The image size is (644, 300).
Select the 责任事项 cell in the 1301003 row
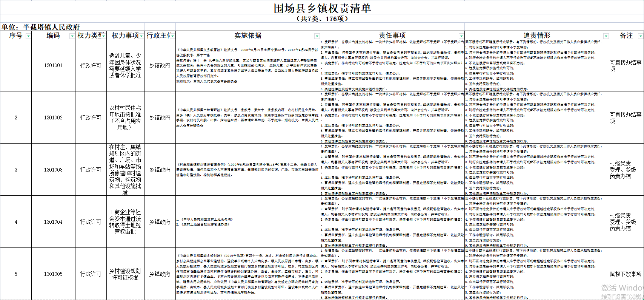(392, 170)
